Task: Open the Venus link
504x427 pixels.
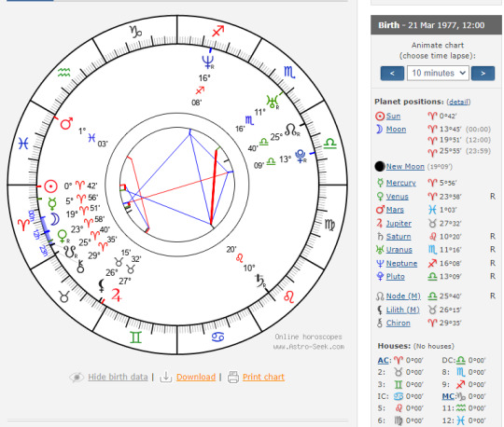Action: pos(398,196)
